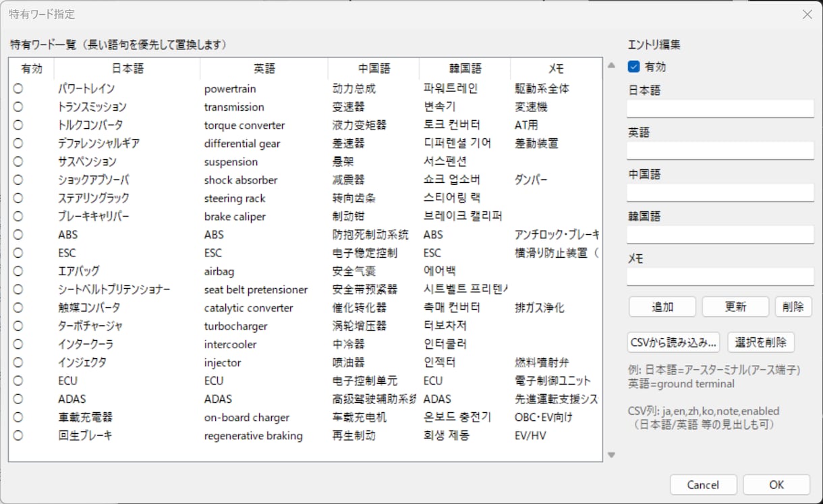Open CSVから読み込み dialog
Image resolution: width=823 pixels, height=504 pixels.
pyautogui.click(x=673, y=342)
